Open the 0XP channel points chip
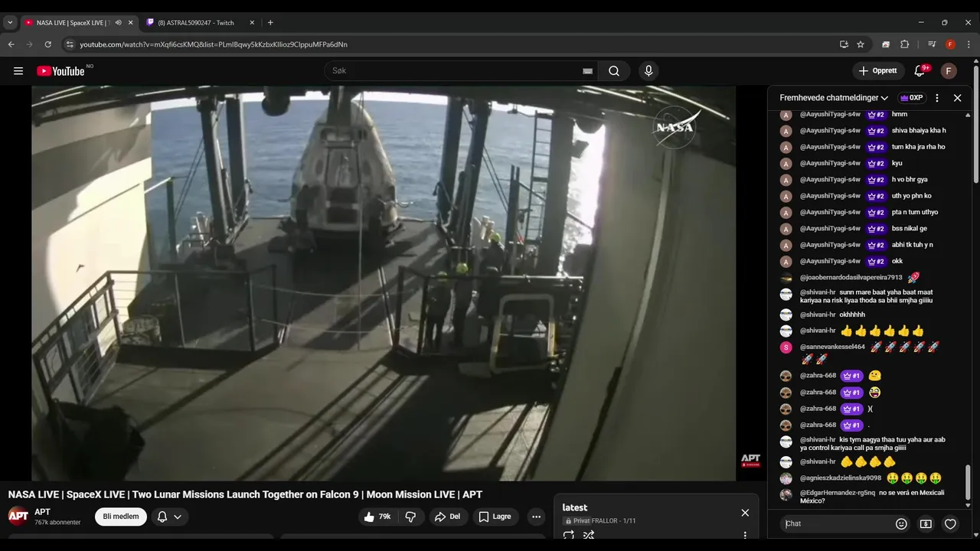The width and height of the screenshot is (980, 551). coord(911,98)
